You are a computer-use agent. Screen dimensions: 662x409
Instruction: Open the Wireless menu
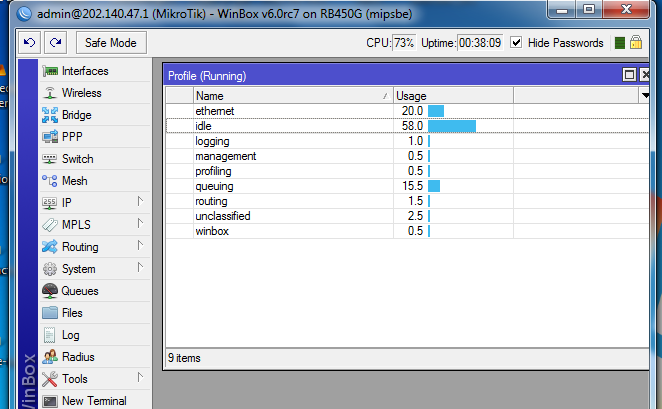coord(95,93)
